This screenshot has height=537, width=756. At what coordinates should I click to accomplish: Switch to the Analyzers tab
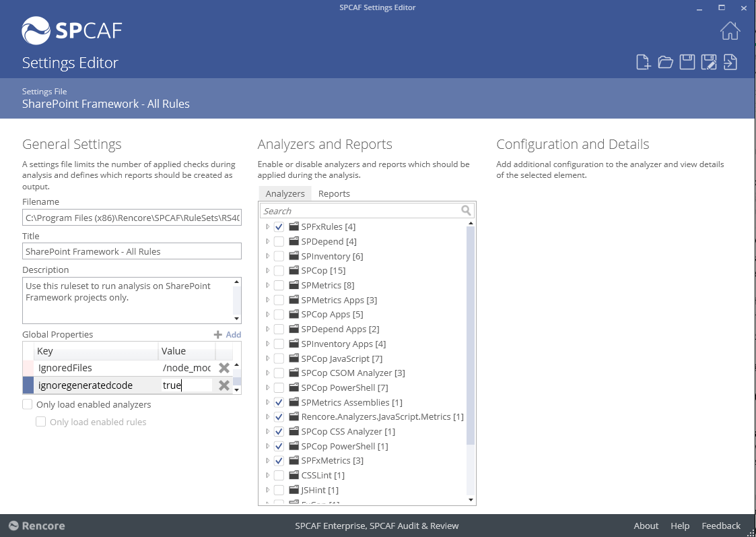click(x=285, y=193)
